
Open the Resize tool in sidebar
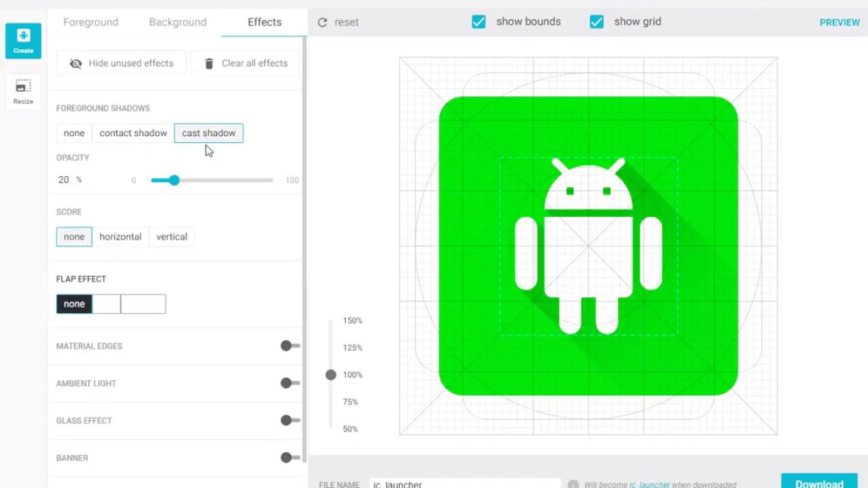(23, 91)
